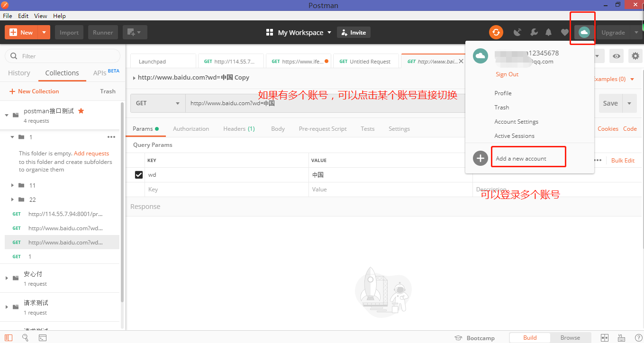Close the http://www.bai... request tab

point(461,61)
